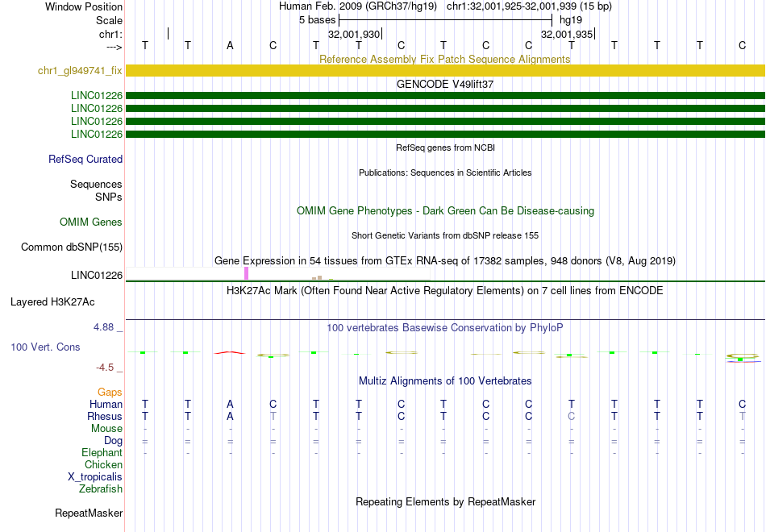Click the orange Gaps label
Image resolution: width=766 pixels, height=532 pixels.
(x=110, y=393)
